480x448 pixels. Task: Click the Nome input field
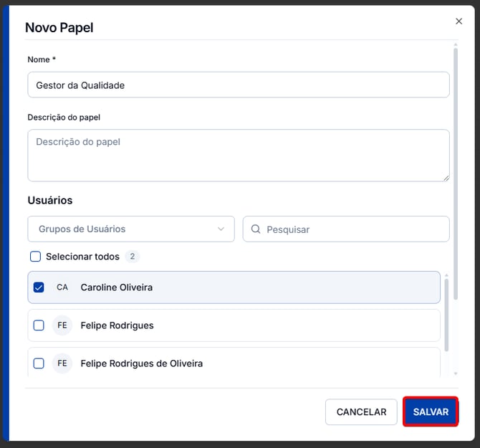(239, 85)
